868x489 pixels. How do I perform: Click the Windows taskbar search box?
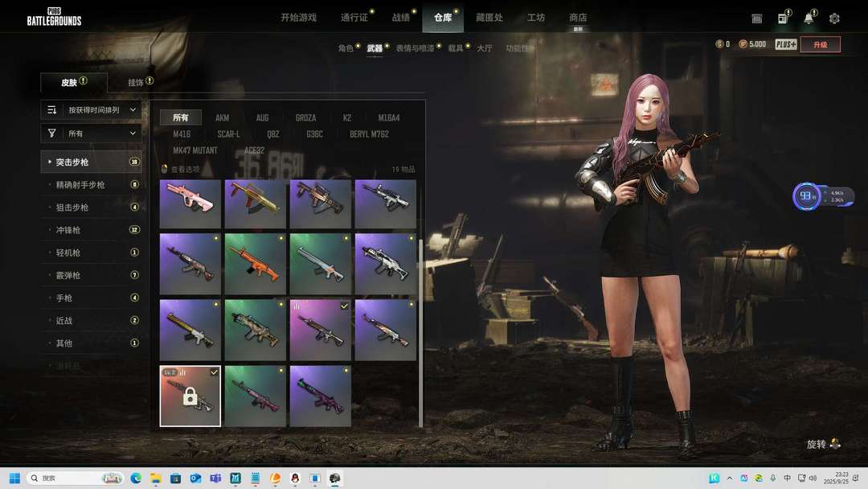click(x=76, y=478)
